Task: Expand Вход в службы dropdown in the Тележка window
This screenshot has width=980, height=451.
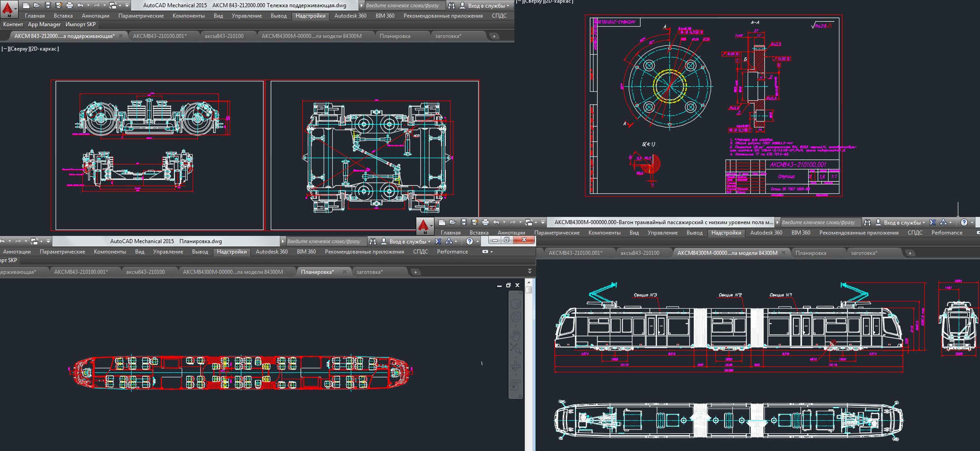Action: tap(508, 6)
